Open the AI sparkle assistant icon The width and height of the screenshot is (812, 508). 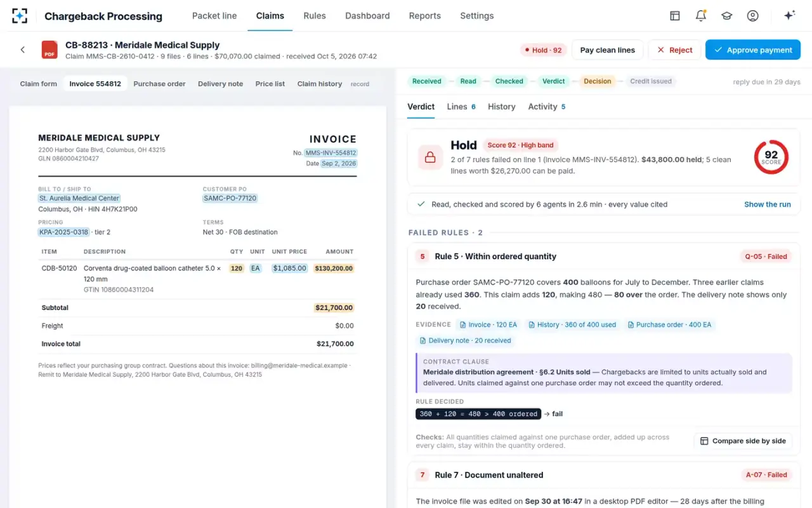point(790,16)
